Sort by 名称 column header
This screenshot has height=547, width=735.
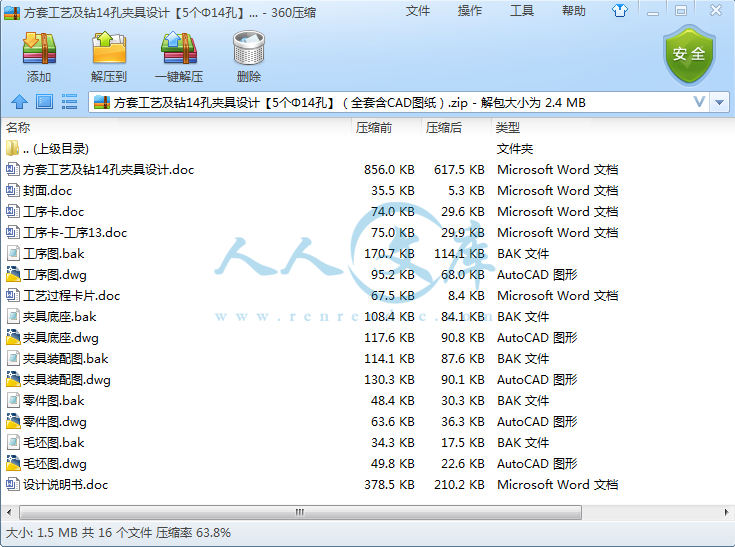pyautogui.click(x=18, y=127)
